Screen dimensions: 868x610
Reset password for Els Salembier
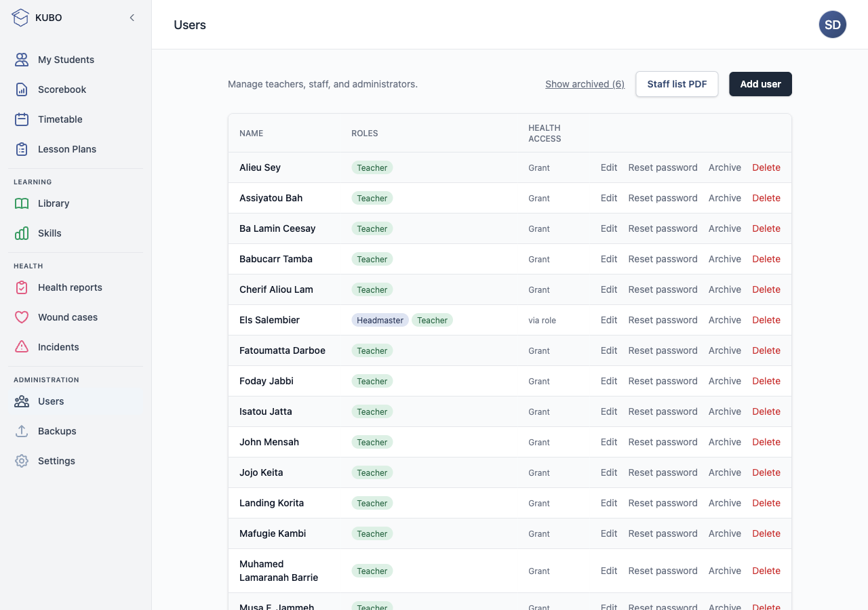pos(663,320)
